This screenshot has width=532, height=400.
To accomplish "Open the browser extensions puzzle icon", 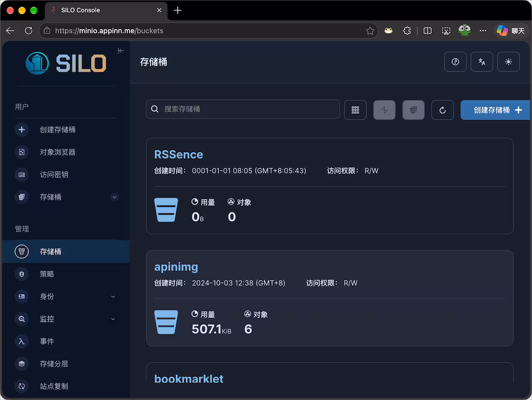I will pos(407,31).
